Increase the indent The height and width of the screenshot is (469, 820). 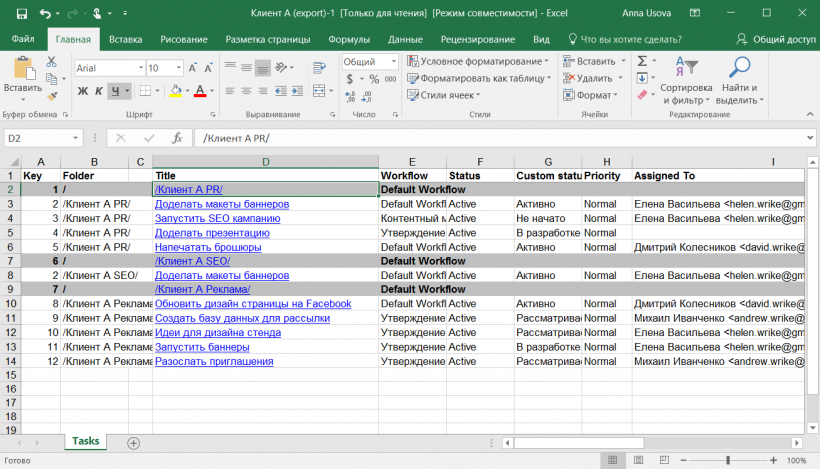pos(298,91)
